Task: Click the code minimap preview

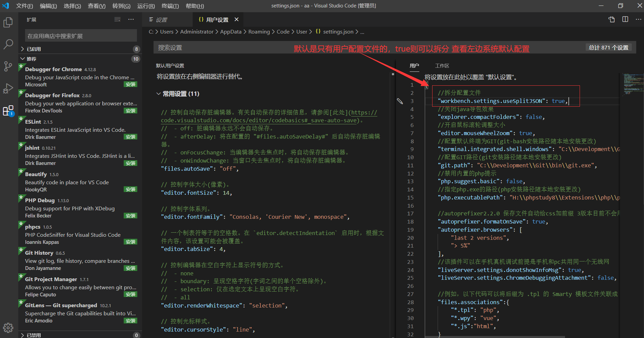Action: [633, 84]
